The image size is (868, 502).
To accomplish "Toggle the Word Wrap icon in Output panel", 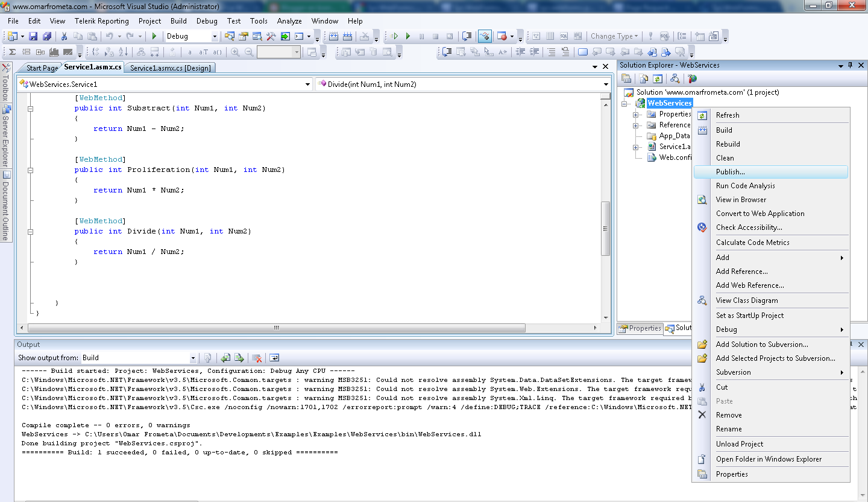I will [x=274, y=358].
